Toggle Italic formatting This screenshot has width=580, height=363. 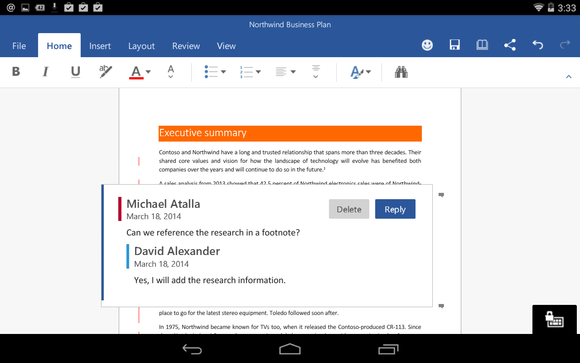pos(45,71)
